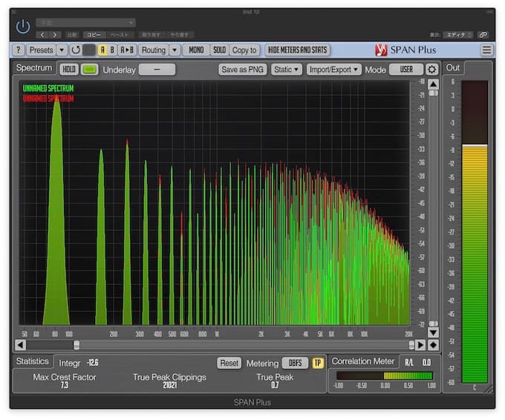505x420 pixels.
Task: Copy state A to B
Action: click(x=126, y=50)
